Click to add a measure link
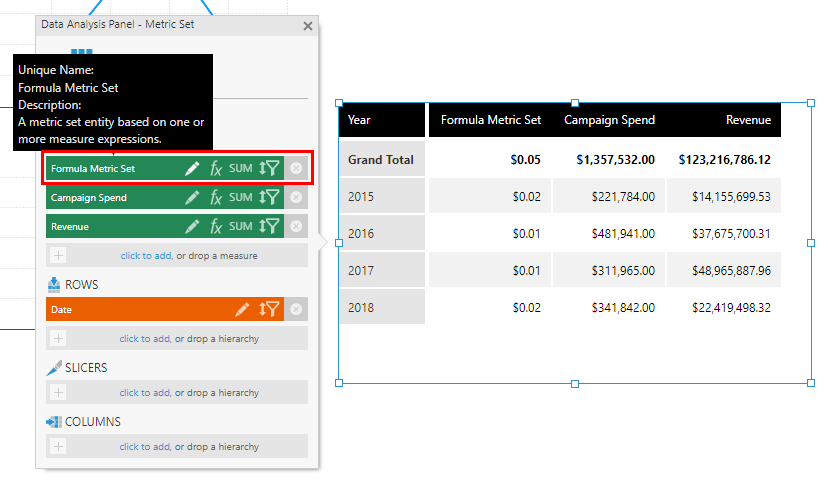The image size is (829, 483). point(146,256)
